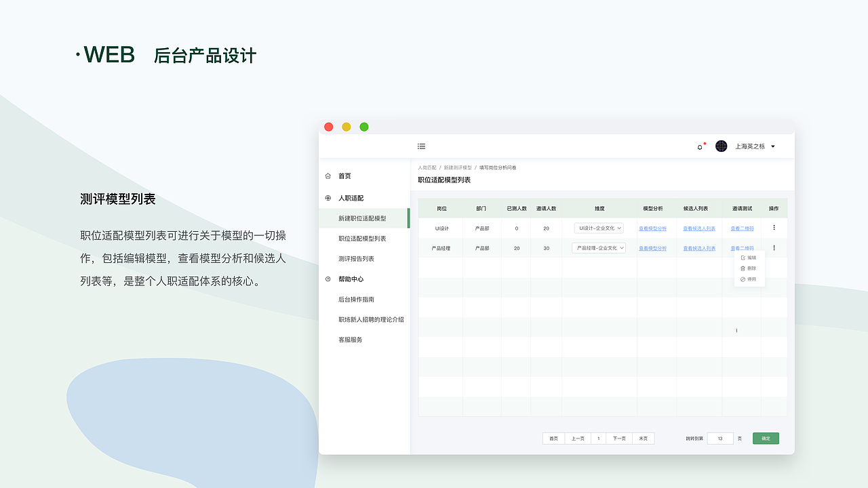Click the yellow minimize window button
868x488 pixels.
(x=347, y=127)
